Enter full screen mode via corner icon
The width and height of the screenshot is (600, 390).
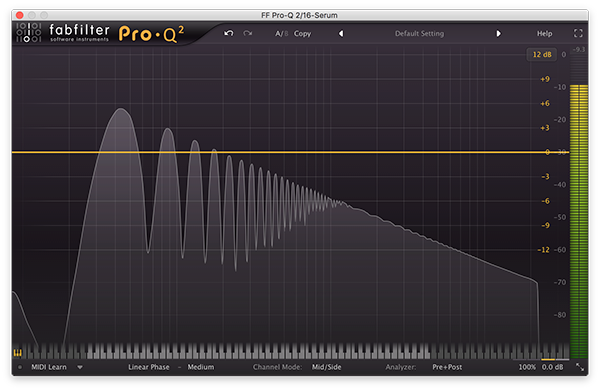pos(578,33)
